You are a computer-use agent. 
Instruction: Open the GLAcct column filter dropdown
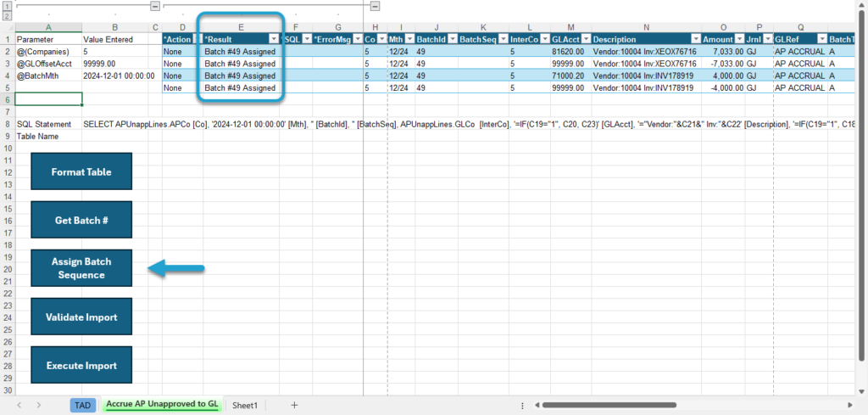click(x=586, y=39)
